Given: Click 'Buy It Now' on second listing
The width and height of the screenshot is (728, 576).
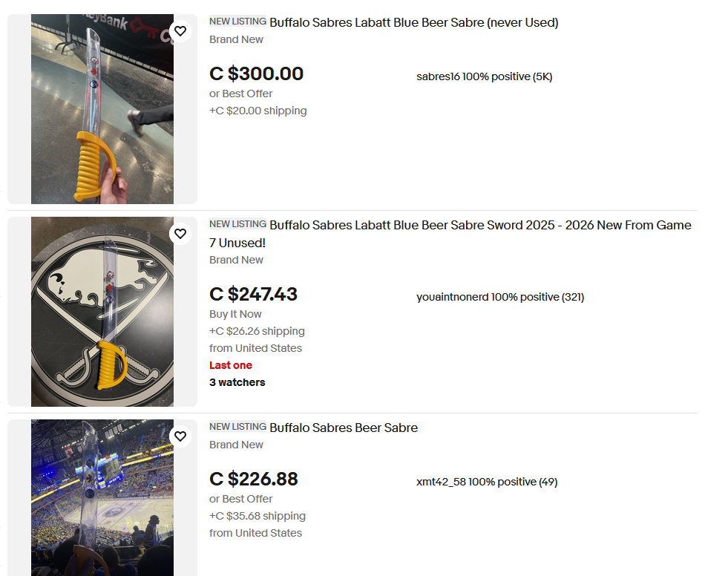Looking at the screenshot, I should tap(235, 314).
